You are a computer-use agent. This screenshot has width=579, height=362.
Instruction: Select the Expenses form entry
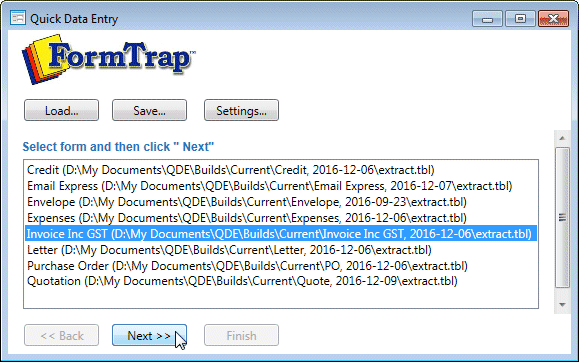(x=281, y=218)
